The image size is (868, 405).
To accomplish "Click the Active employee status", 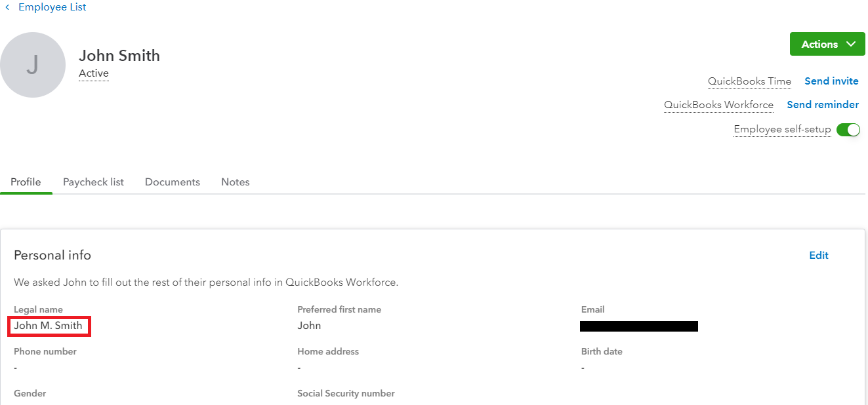I will click(x=94, y=73).
